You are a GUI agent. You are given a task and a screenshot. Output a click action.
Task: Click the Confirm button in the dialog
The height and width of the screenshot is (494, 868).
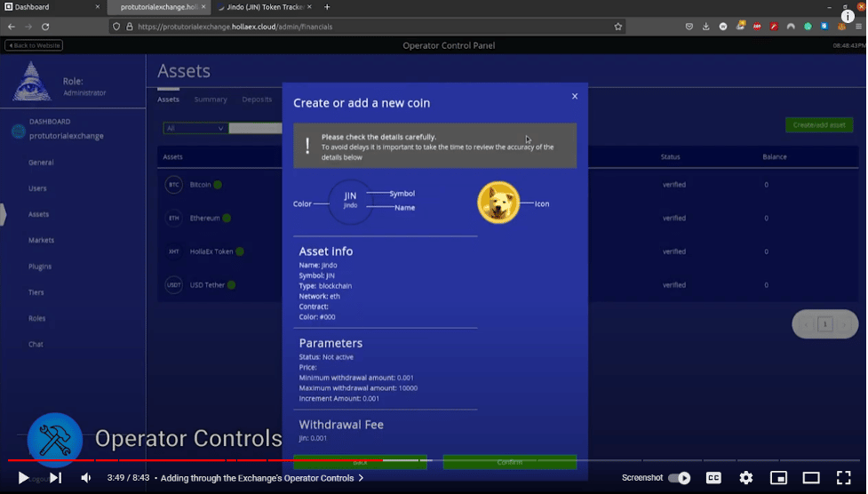click(x=509, y=462)
